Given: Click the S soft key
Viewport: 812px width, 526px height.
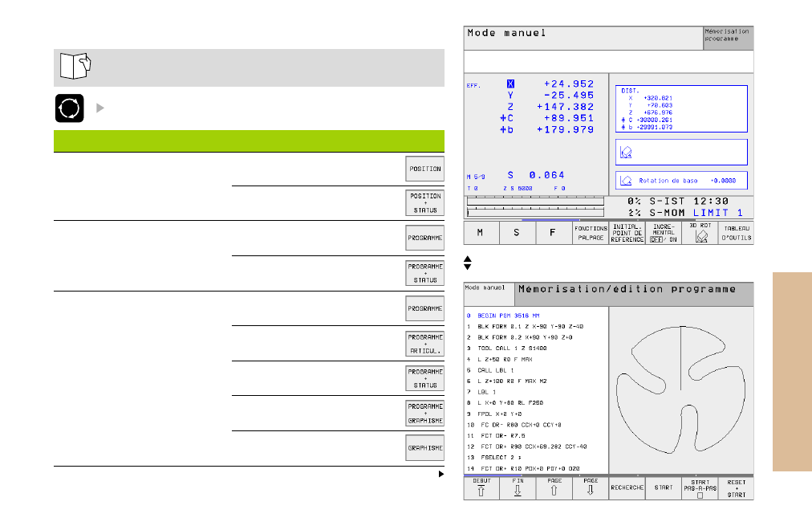Looking at the screenshot, I should tap(518, 233).
